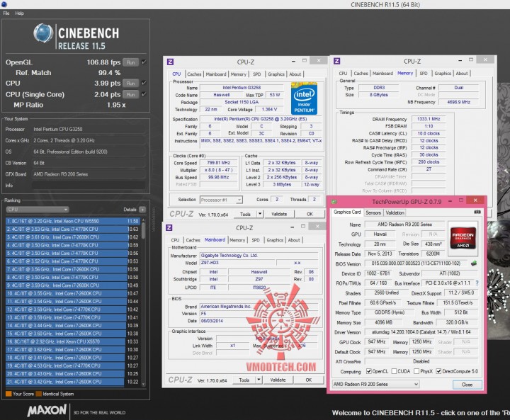Click the Intel Pentium logo in CPU-Z
Screen dimensions: 510x420
(x=304, y=98)
